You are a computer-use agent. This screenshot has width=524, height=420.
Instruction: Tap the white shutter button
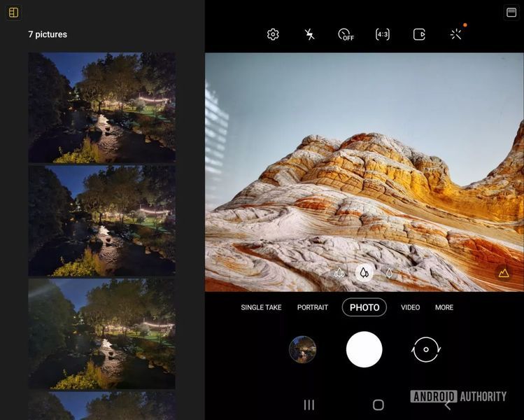tap(364, 349)
